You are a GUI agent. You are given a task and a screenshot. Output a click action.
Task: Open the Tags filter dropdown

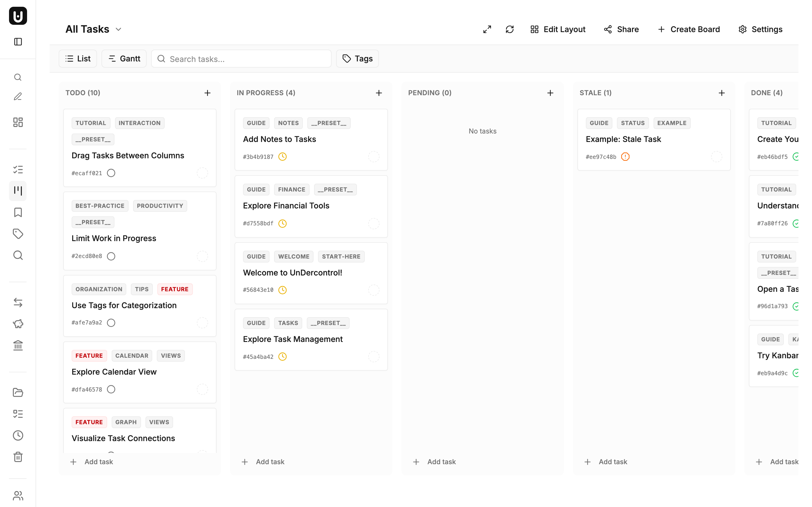click(357, 58)
